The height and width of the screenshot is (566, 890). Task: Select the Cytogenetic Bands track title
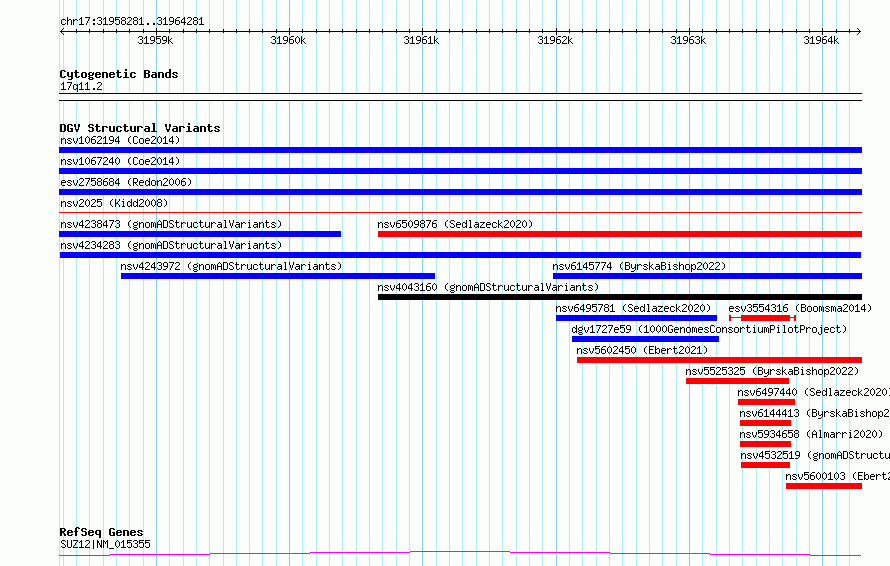point(119,74)
